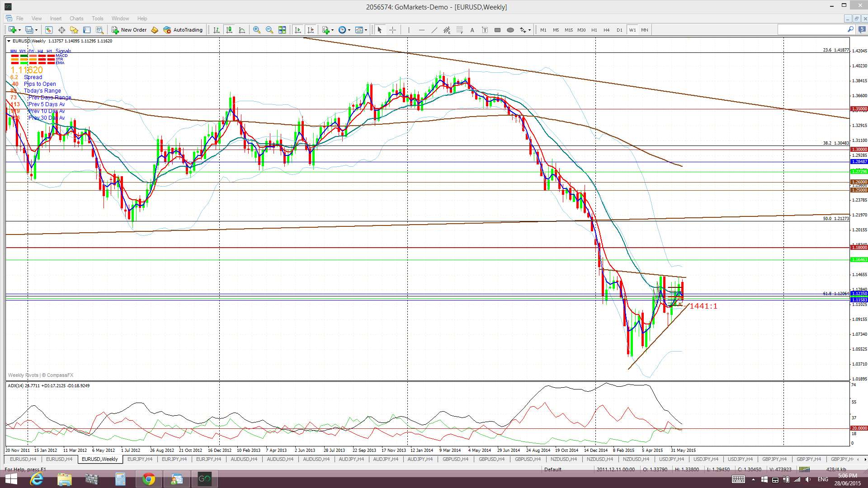Click the zoom out magnifier icon

click(x=269, y=30)
